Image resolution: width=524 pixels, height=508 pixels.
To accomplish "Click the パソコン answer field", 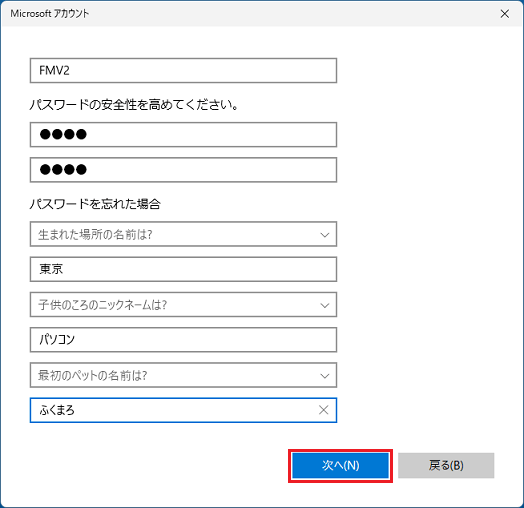I will [183, 340].
